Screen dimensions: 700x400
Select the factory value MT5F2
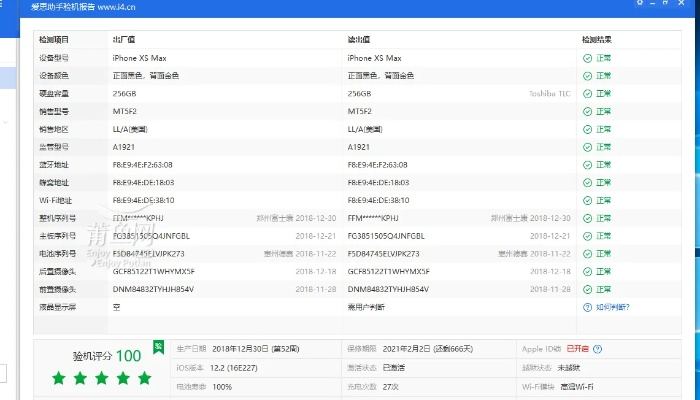(x=125, y=111)
